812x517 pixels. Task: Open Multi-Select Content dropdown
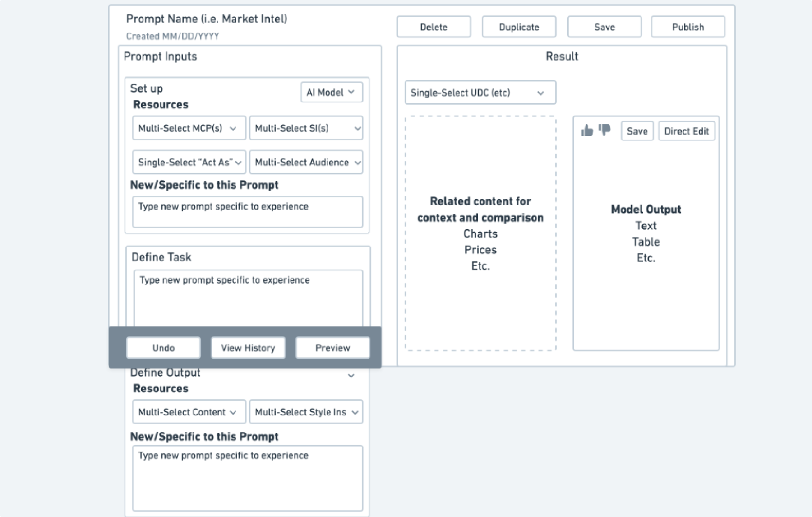coord(189,412)
